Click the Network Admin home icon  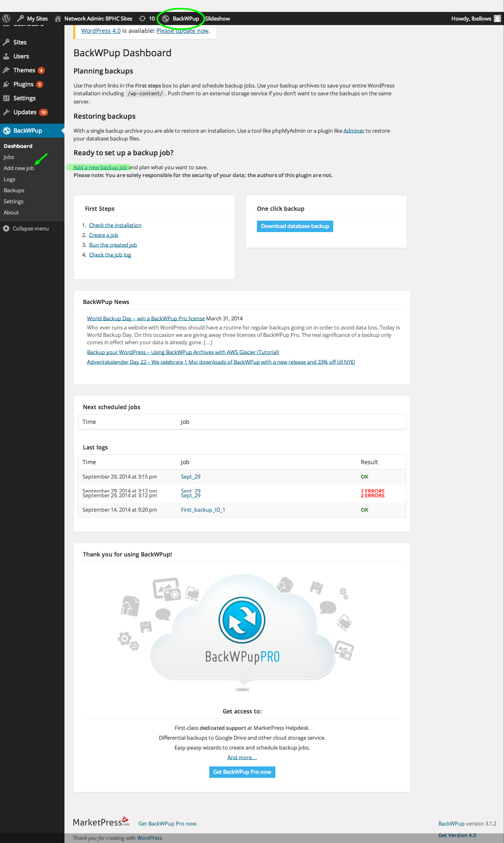tap(58, 18)
